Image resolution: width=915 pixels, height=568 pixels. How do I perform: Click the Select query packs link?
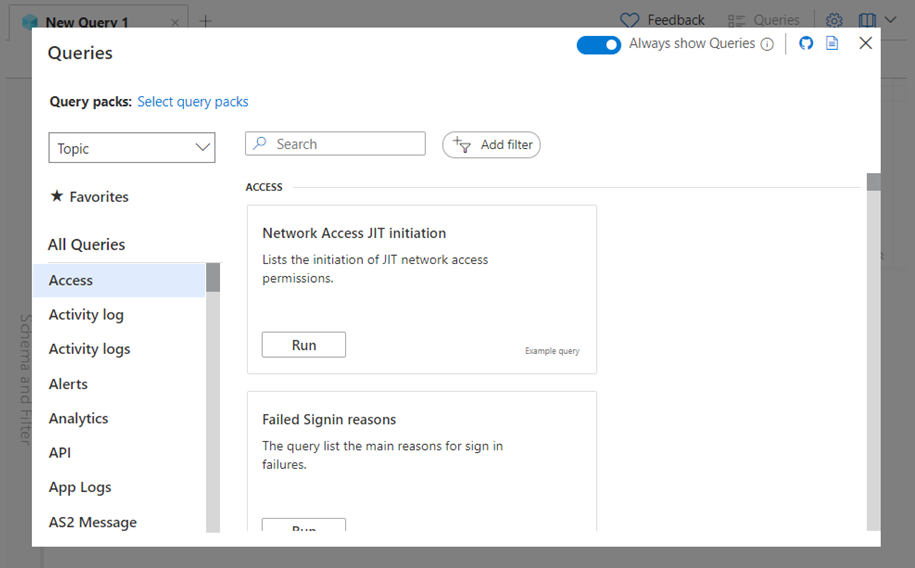[193, 102]
